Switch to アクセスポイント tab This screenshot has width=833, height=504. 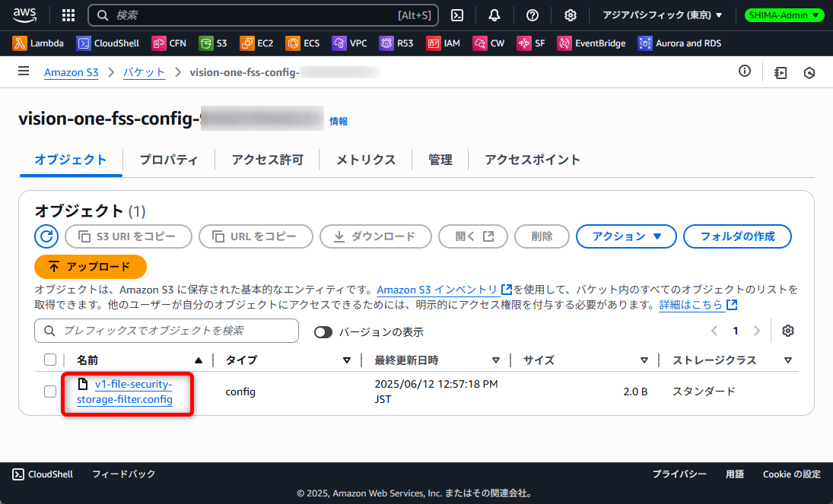[533, 160]
